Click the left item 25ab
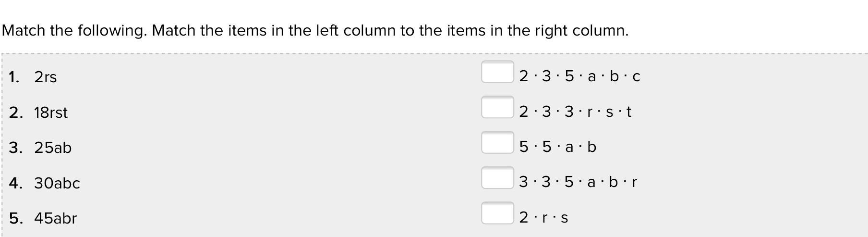Screen dimensions: 868x237 [x=53, y=148]
